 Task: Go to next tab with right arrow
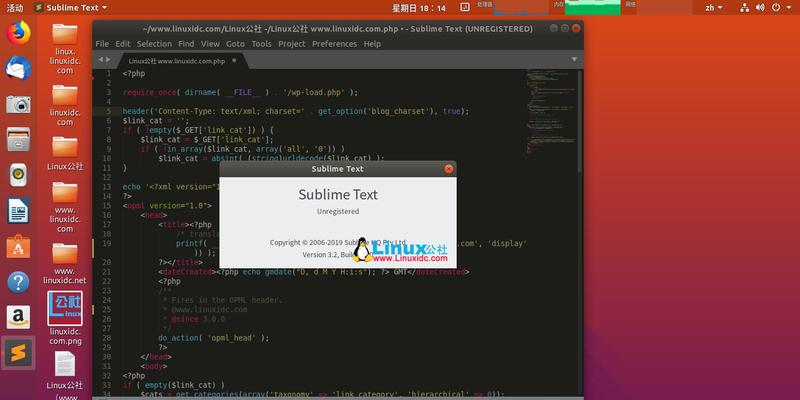pyautogui.click(x=108, y=60)
